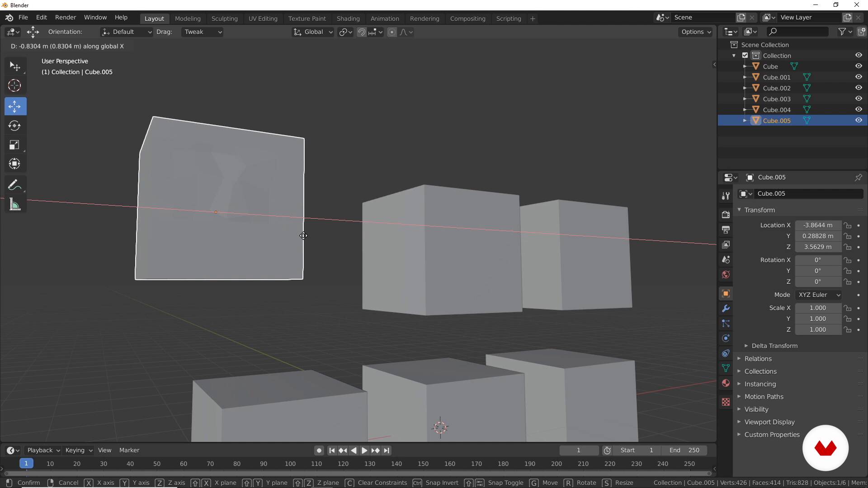Select the Annotate tool
868x488 pixels.
tap(15, 185)
